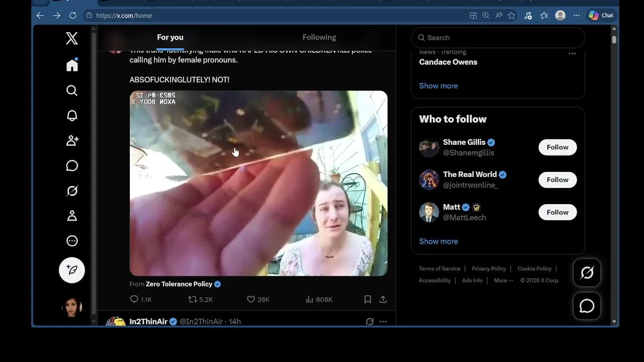Screen dimensions: 644x362
Task: Click the Search input field
Action: point(498,38)
